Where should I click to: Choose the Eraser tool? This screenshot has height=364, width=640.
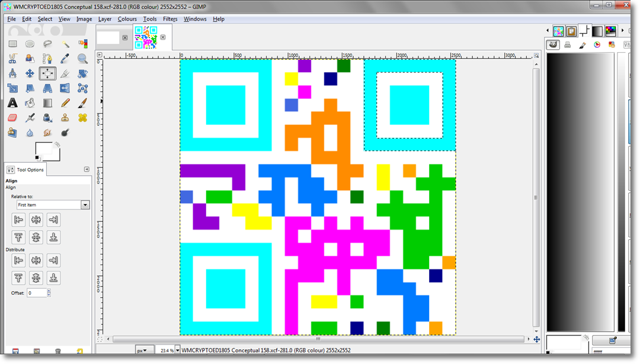pyautogui.click(x=12, y=118)
